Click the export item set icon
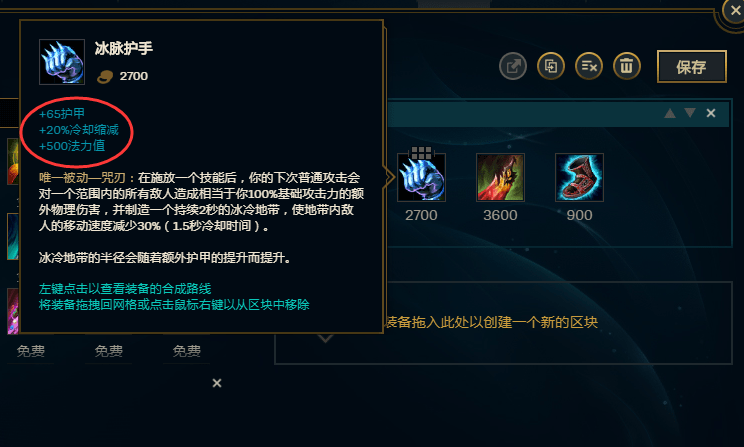This screenshot has width=744, height=447. click(513, 66)
